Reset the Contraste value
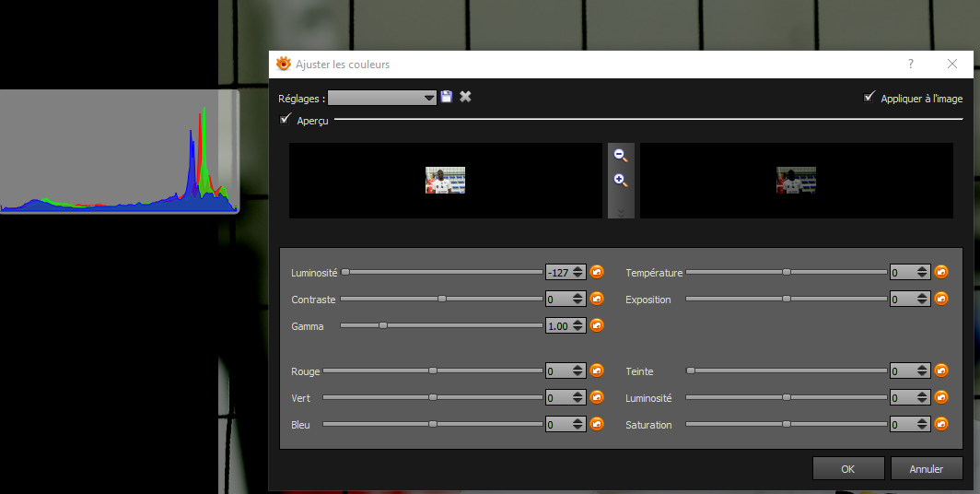 point(597,299)
